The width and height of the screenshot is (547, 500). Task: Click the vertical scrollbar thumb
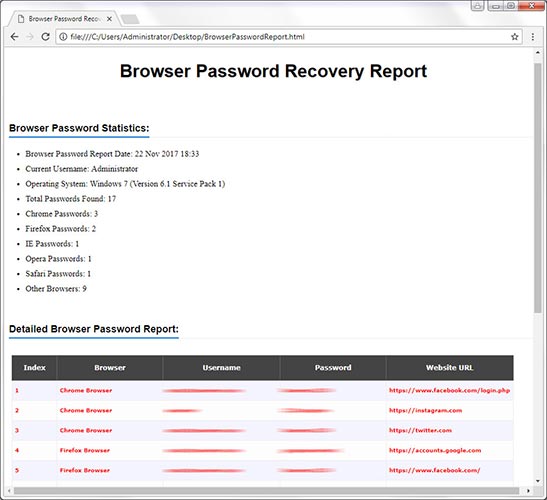pyautogui.click(x=537, y=188)
